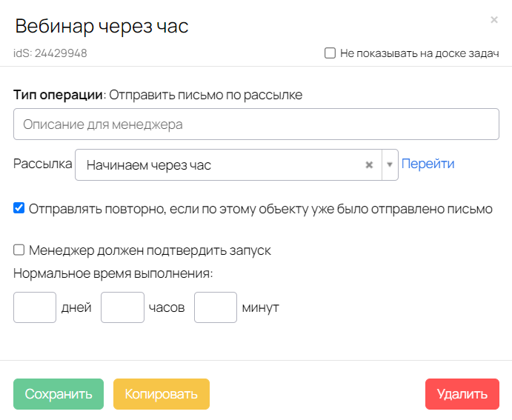Click the 'Рассылка' field label
Screen dimensions: 512x420
coord(42,164)
